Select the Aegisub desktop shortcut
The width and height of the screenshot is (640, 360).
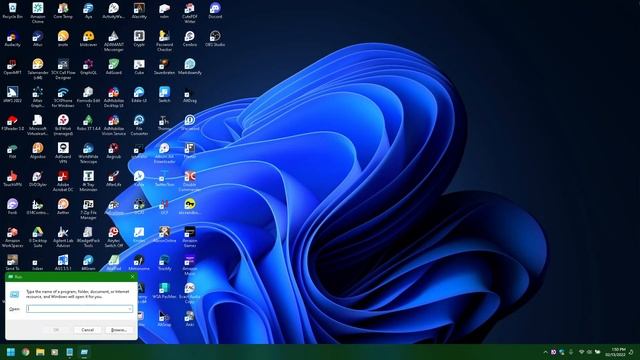[x=113, y=151]
